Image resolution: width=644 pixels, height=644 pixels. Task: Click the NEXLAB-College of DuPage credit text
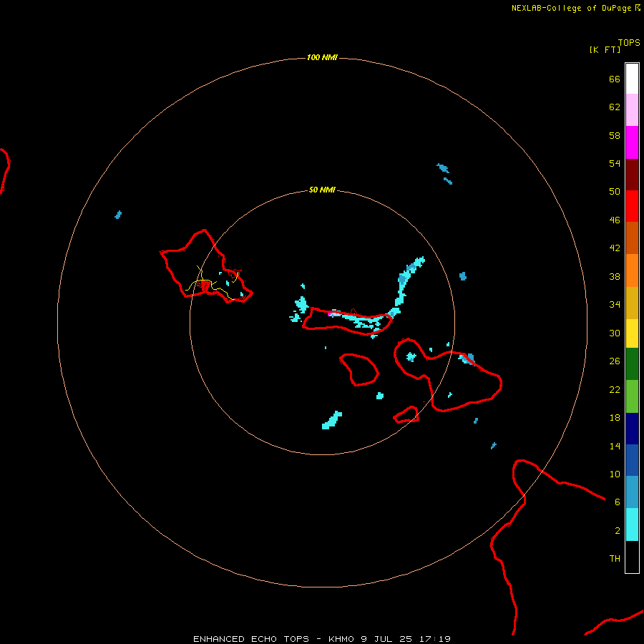[x=571, y=8]
